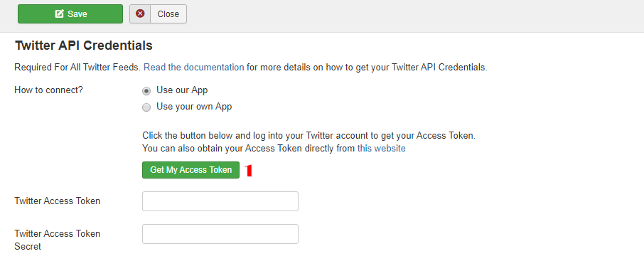Click the How to connect? label
The height and width of the screenshot is (266, 644).
tap(48, 90)
